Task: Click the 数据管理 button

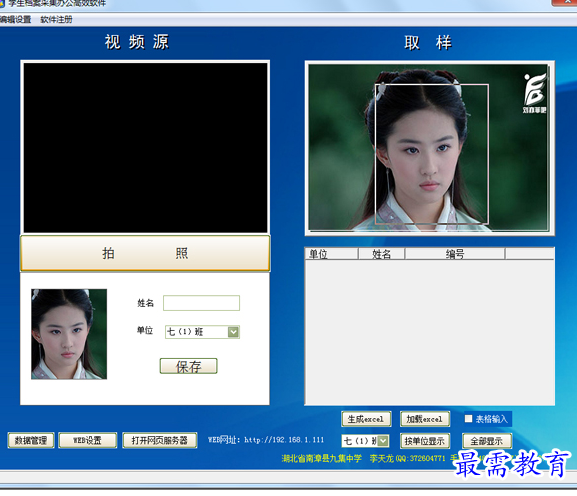Action: click(31, 440)
